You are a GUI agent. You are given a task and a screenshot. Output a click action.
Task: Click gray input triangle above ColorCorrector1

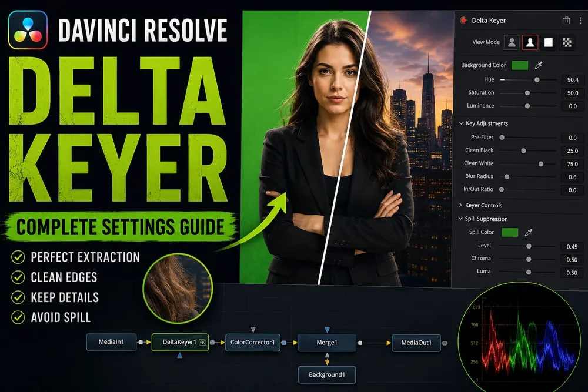(x=253, y=330)
